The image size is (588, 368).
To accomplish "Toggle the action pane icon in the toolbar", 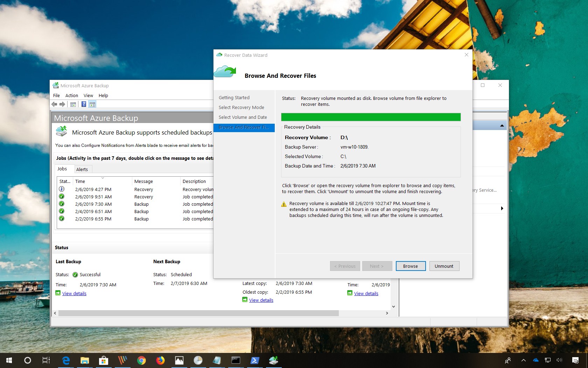I will [92, 104].
